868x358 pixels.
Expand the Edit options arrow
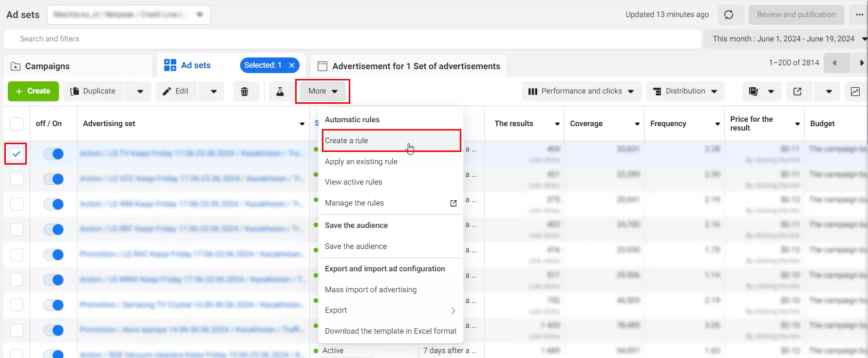214,91
